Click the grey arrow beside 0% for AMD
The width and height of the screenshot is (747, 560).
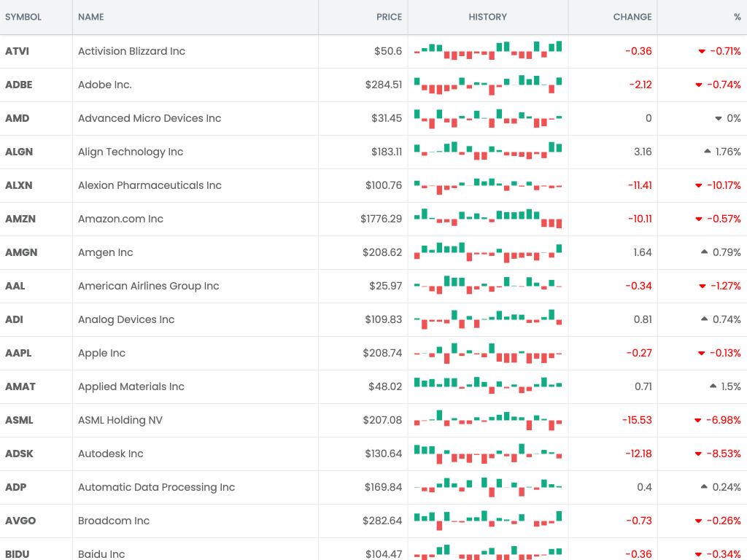(719, 119)
